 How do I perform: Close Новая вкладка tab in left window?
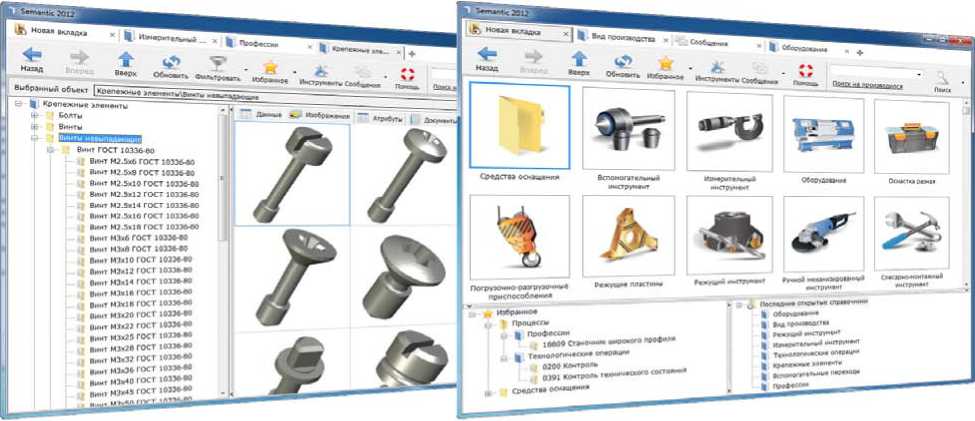click(x=112, y=35)
